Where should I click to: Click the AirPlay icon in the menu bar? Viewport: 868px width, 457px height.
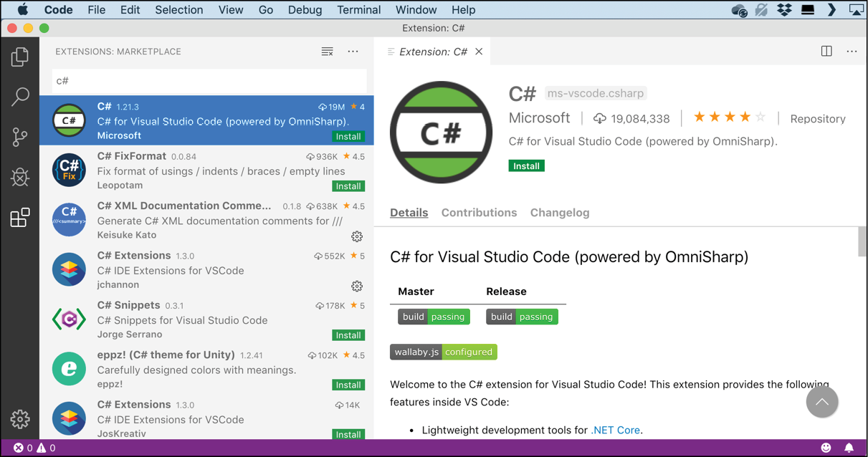coord(856,10)
